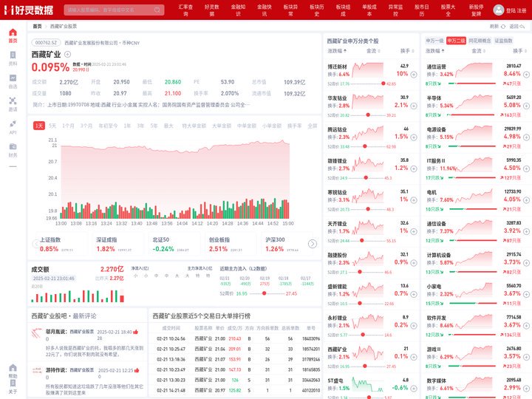Image resolution: width=532 pixels, height=399 pixels.
Task: Select the 1天 chart range tab
Action: [x=39, y=126]
